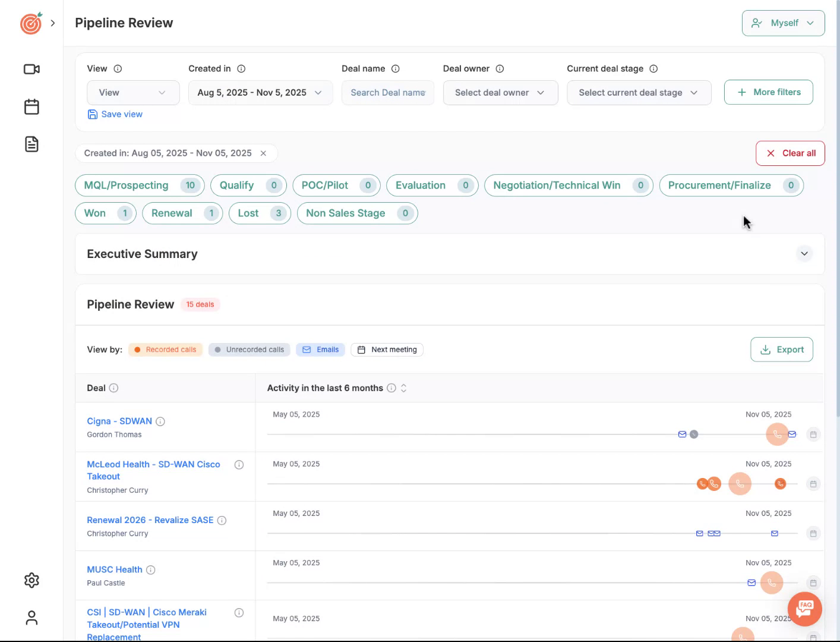The width and height of the screenshot is (840, 642).
Task: Click the info icon beside Deal name label
Action: point(396,69)
